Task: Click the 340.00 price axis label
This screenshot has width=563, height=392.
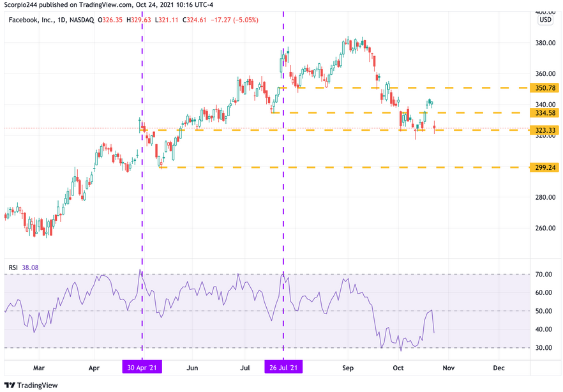Action: 545,105
